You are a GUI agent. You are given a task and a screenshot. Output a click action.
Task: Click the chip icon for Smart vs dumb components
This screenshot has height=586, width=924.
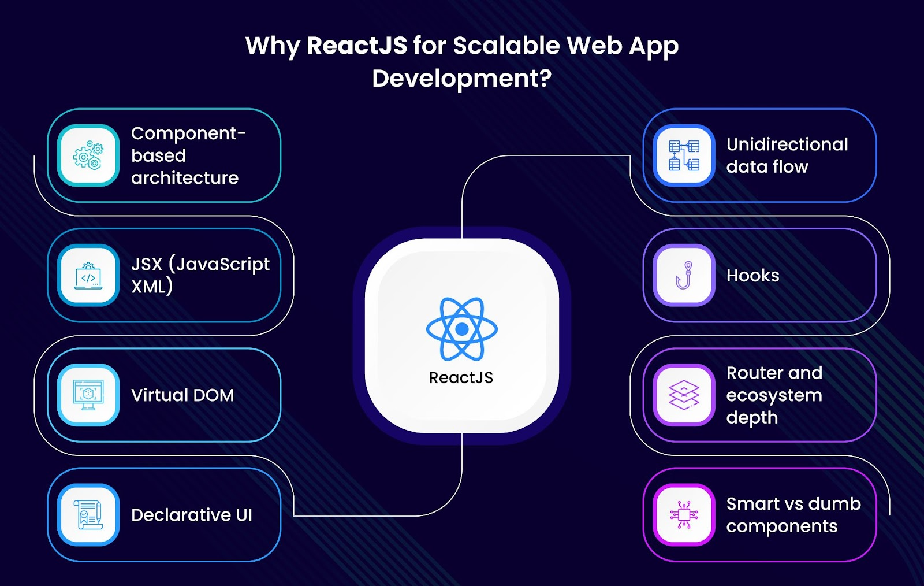(684, 515)
